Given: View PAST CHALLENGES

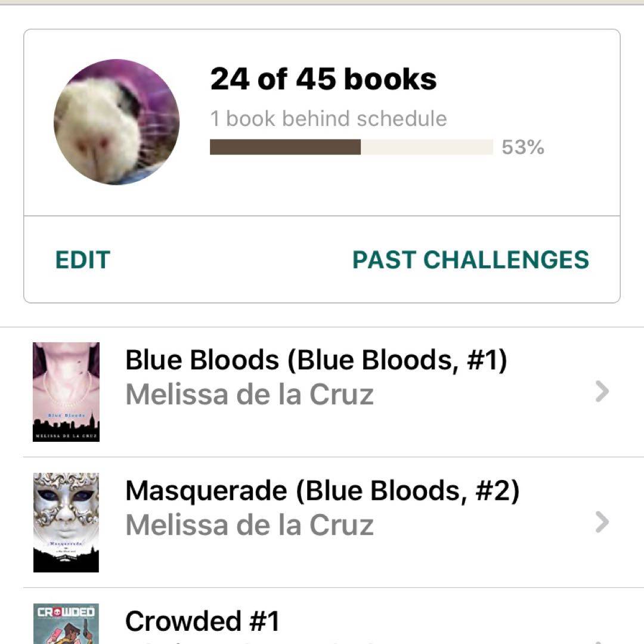Looking at the screenshot, I should coord(470,260).
